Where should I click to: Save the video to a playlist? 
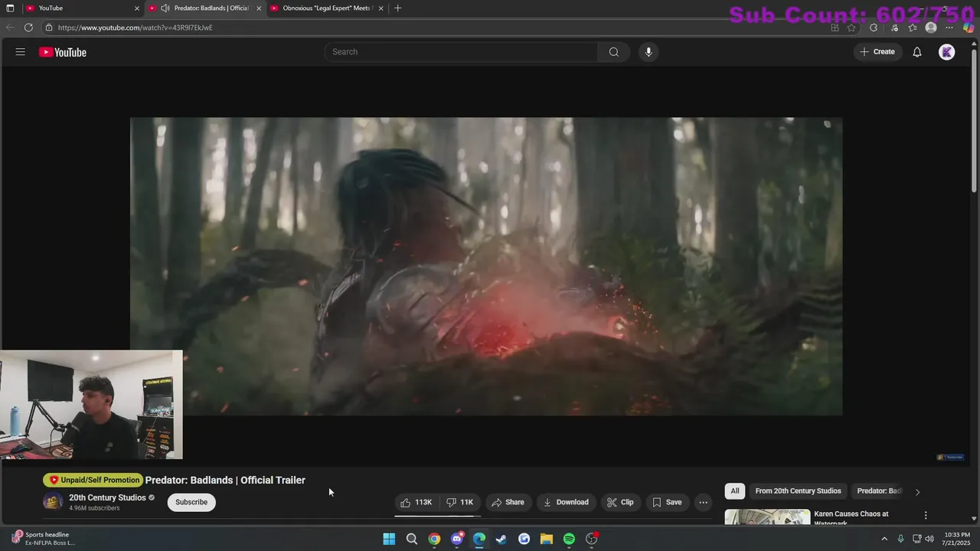pos(667,502)
